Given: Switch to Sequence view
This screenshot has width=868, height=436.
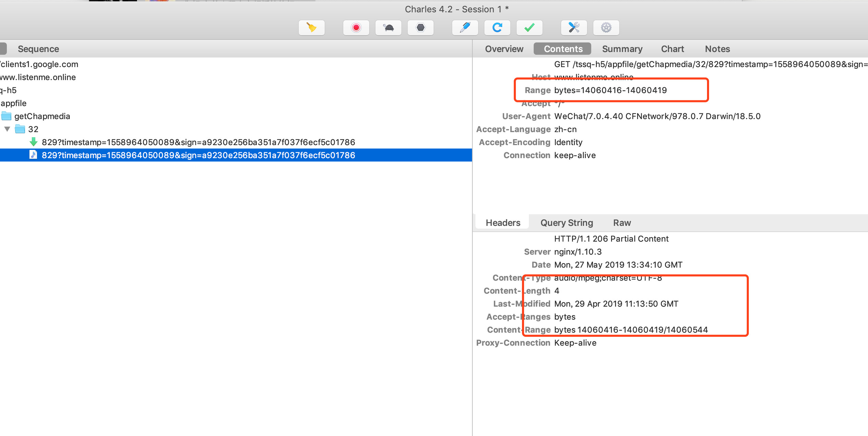Looking at the screenshot, I should coord(38,49).
